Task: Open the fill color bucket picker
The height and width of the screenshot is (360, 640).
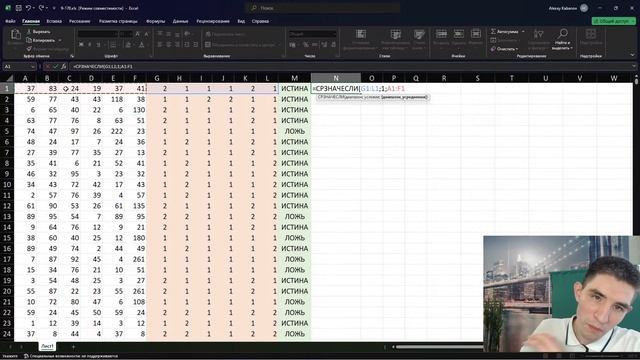Action: click(129, 44)
